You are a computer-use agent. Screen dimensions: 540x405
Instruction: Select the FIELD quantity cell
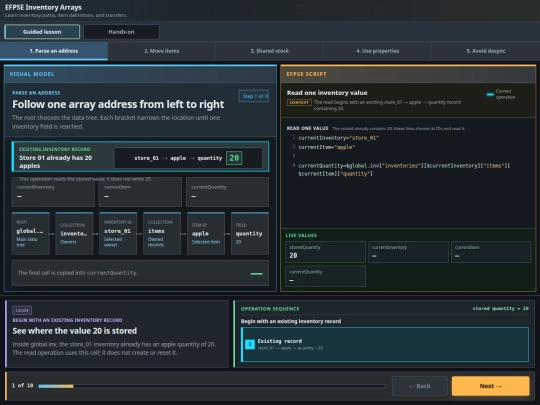(250, 233)
